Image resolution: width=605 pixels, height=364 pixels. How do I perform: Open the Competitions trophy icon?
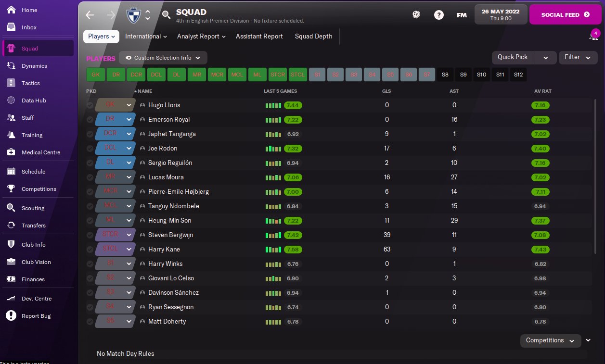click(x=11, y=189)
